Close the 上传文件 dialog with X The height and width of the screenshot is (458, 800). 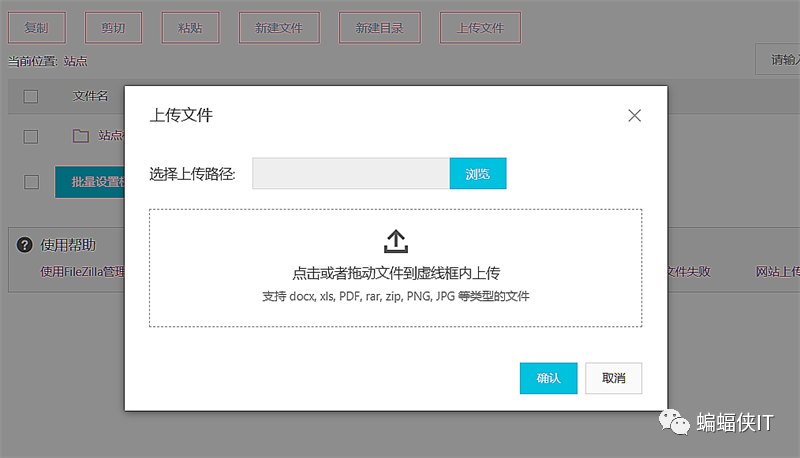[634, 116]
